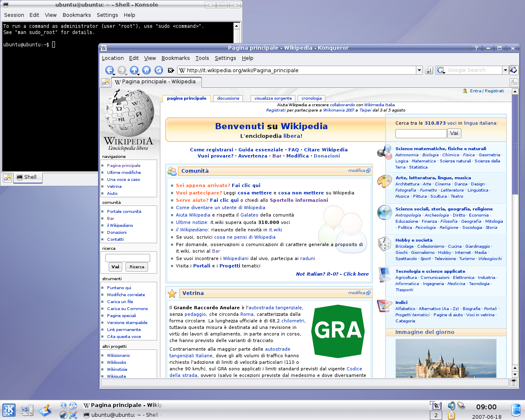Click the Up directory arrow icon
Image resolution: width=525 pixels, height=420 pixels.
[x=134, y=70]
